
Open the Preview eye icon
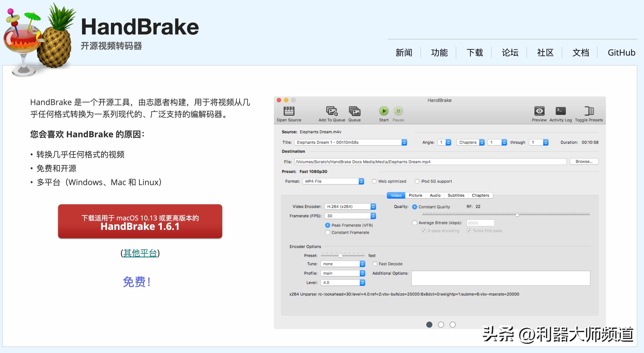tap(539, 111)
